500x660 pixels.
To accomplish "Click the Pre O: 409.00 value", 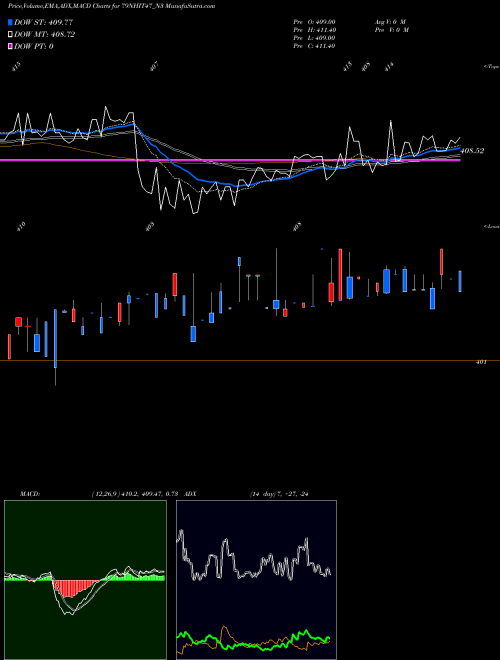I will 314,22.
